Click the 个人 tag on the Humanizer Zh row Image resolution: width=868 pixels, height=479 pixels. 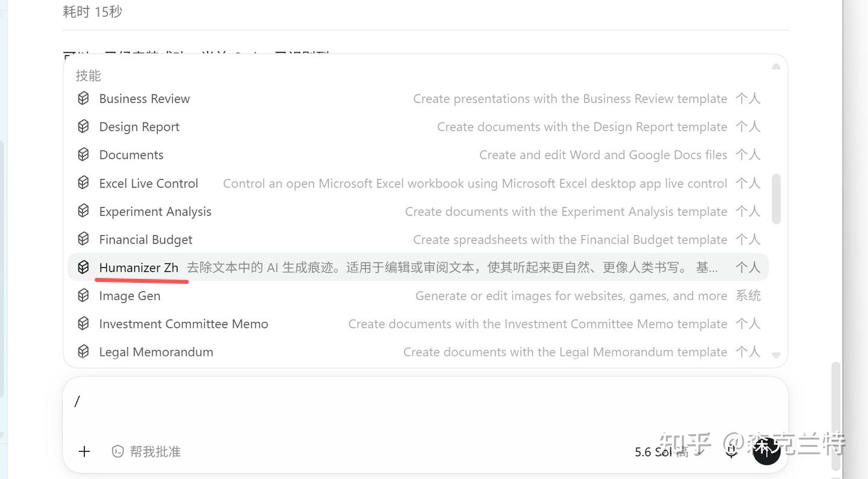coord(748,268)
